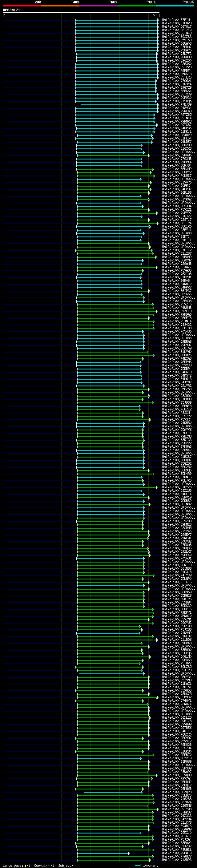197x868 pixels.
Task: Click the cyan alignment arrow for UniRef100_B7FIU4
Action: coord(117,20)
